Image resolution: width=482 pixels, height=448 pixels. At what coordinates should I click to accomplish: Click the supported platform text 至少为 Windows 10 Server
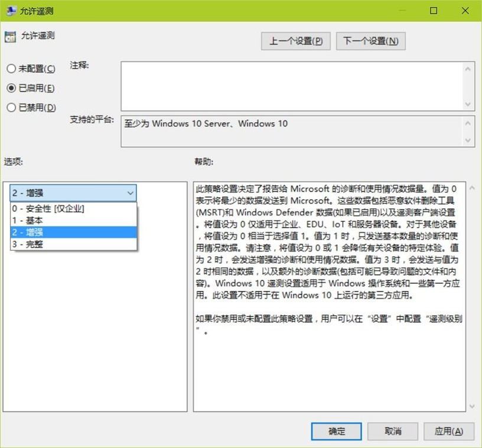pyautogui.click(x=177, y=123)
